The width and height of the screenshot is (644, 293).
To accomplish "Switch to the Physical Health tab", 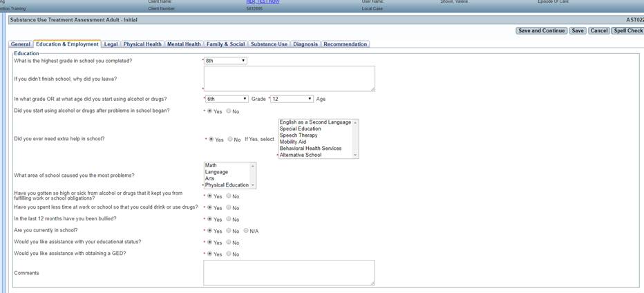I will (x=142, y=44).
